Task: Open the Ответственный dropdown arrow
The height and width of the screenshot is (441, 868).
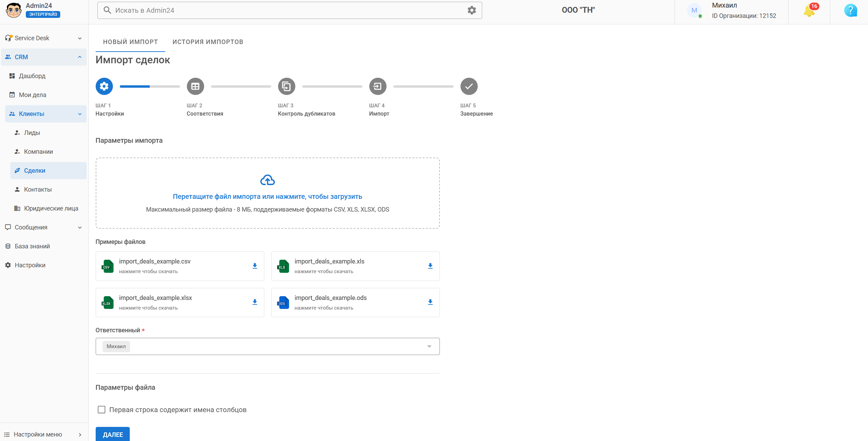Action: [429, 346]
